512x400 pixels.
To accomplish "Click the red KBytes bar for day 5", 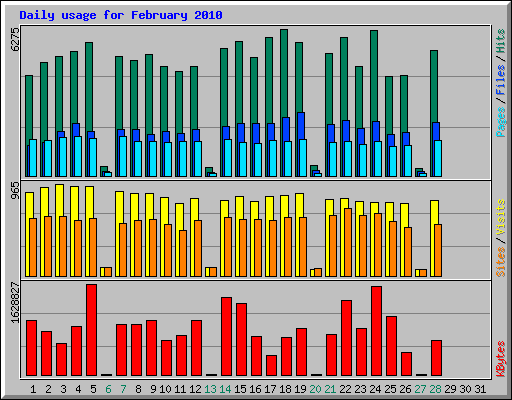I will [92, 330].
